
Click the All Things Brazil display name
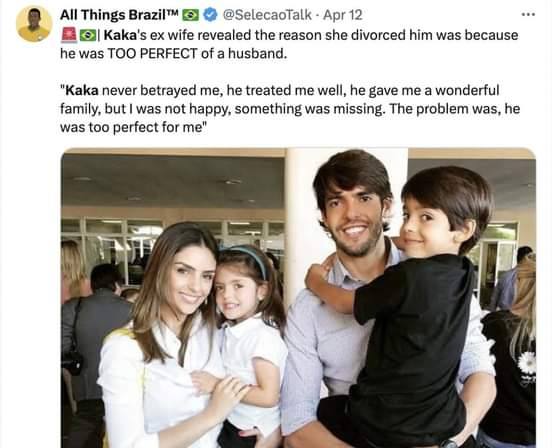pyautogui.click(x=120, y=15)
